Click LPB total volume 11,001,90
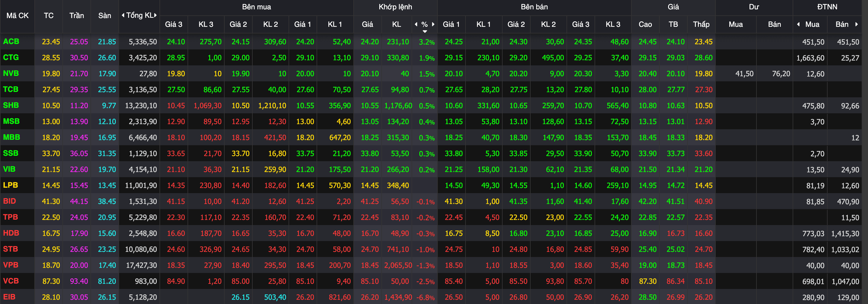The height and width of the screenshot is (304, 868). (141, 186)
